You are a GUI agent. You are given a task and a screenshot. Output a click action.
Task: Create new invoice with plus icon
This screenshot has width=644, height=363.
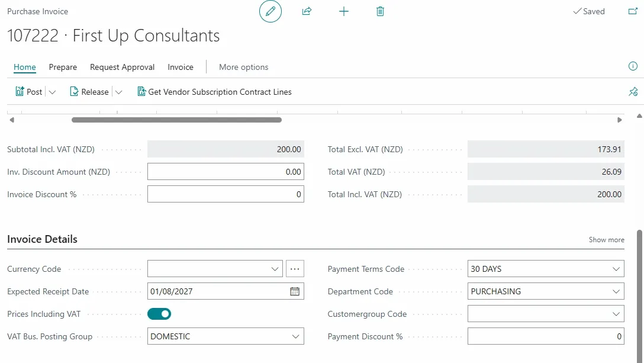[x=344, y=11]
